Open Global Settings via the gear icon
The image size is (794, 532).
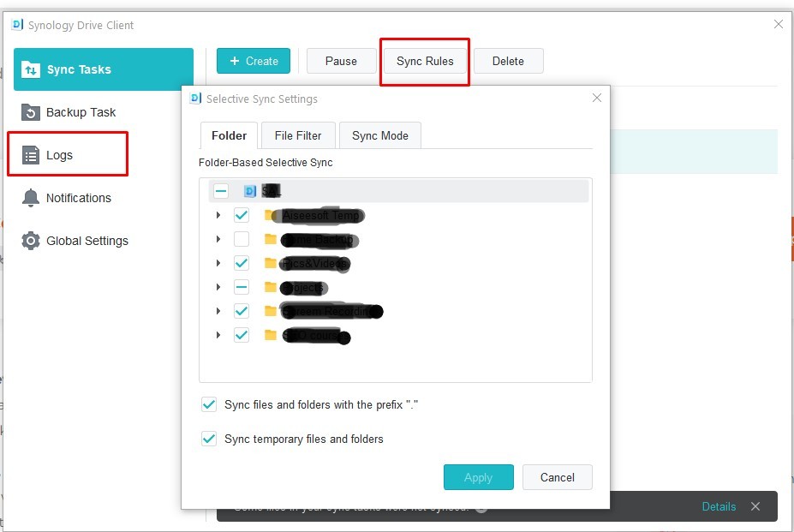(x=31, y=241)
